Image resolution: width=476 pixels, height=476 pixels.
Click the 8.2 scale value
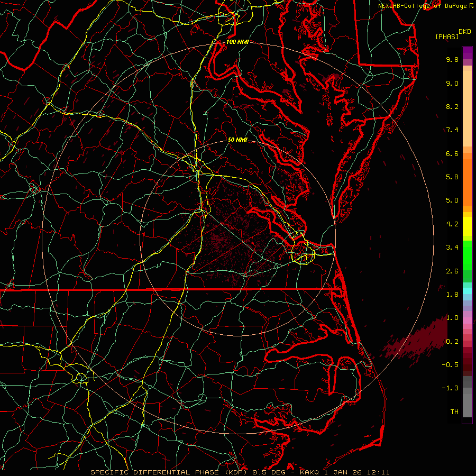tap(452, 106)
